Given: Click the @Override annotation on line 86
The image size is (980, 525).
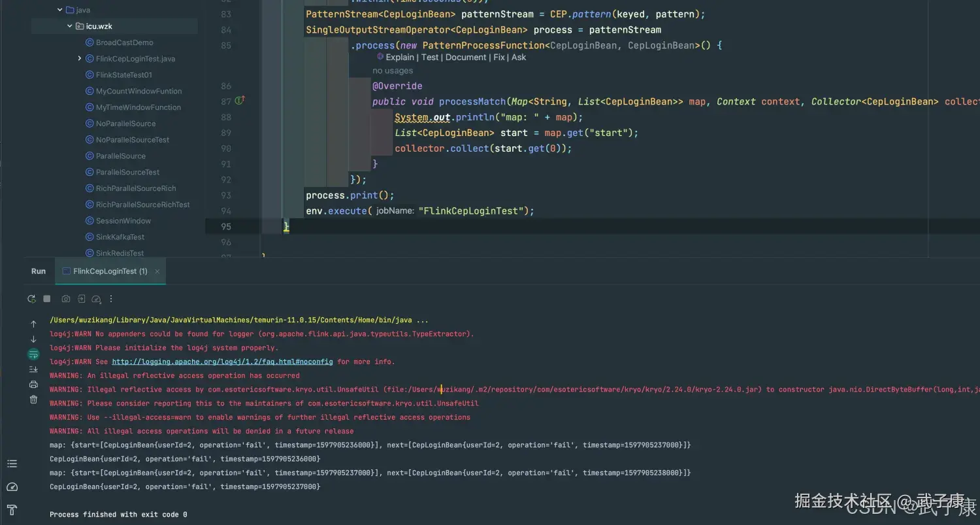Looking at the screenshot, I should coord(397,86).
